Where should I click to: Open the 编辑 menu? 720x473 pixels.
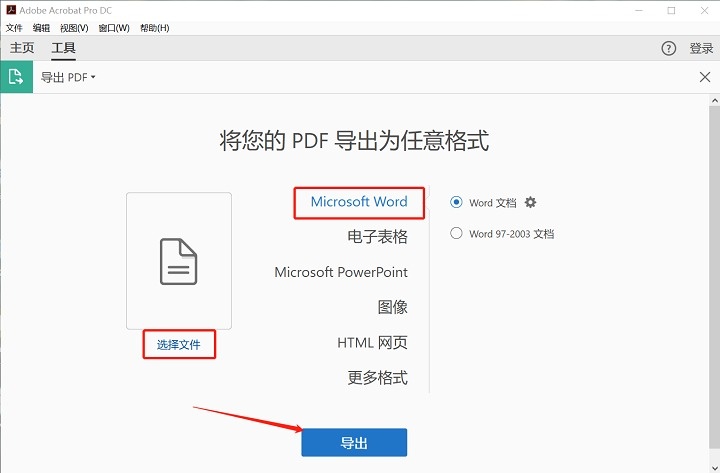(41, 28)
